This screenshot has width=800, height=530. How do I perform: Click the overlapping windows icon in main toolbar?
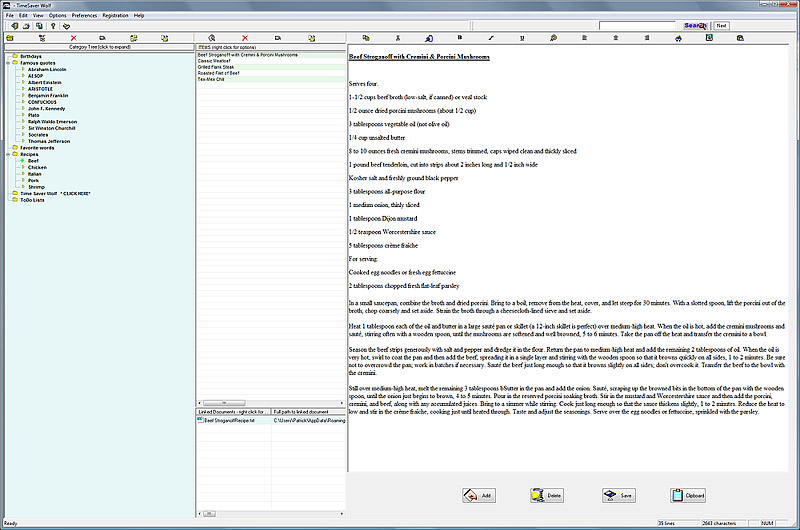pos(39,26)
